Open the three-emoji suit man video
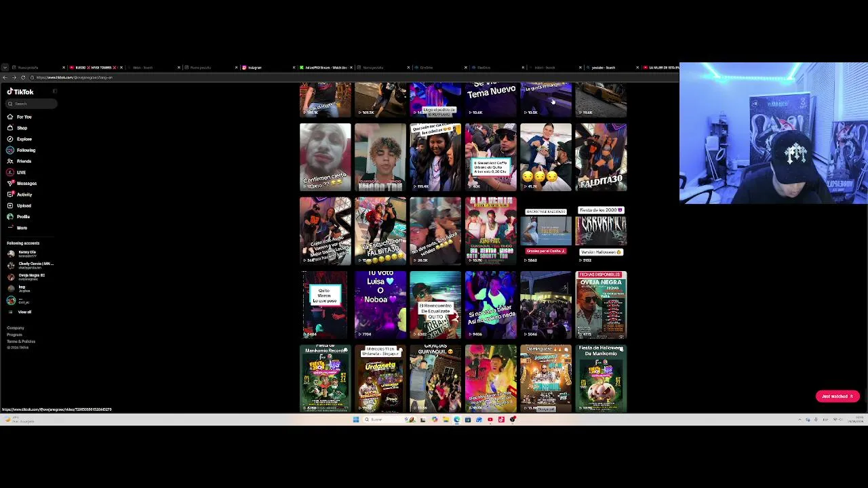This screenshot has width=868, height=488. coord(546,157)
